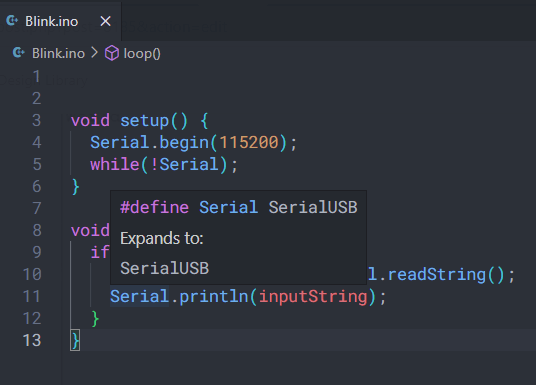Click the cube icon beside loop()
The width and height of the screenshot is (536, 385).
112,53
